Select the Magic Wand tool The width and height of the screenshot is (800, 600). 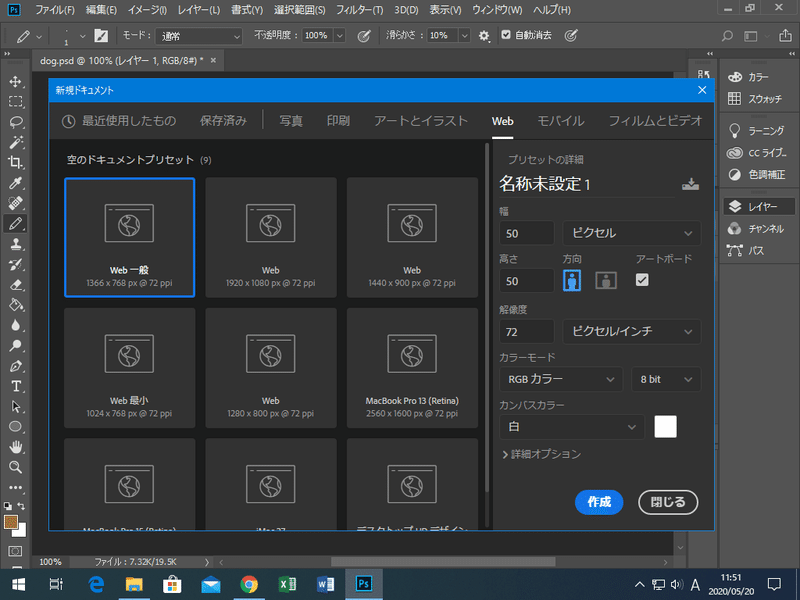(15, 142)
